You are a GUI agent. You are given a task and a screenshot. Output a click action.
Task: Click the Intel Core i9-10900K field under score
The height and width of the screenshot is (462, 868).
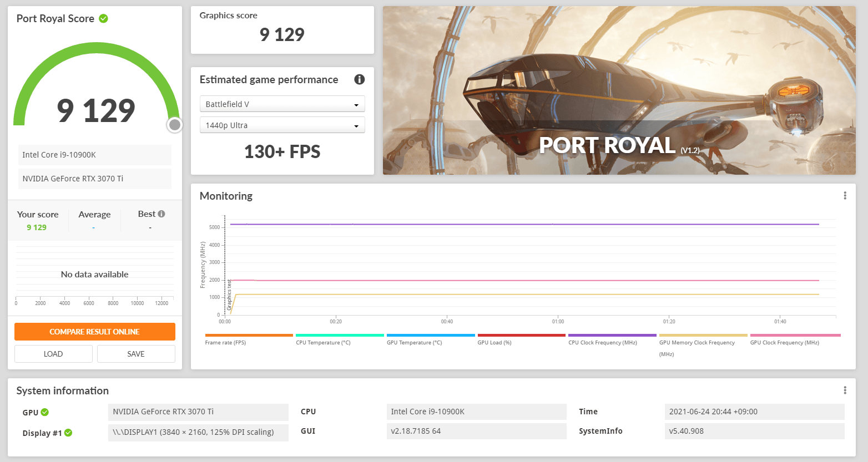[x=95, y=155]
